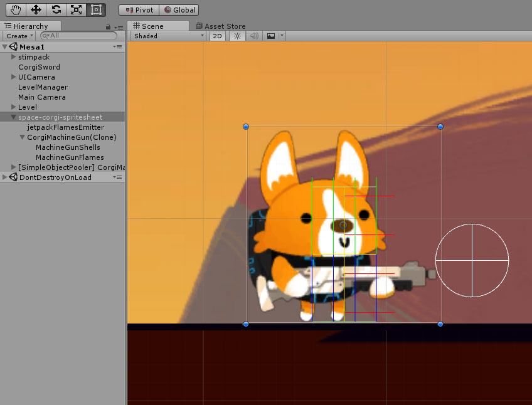
Task: Collapse the CorgiMachineGun(Clone) tree node
Action: pyautogui.click(x=23, y=137)
